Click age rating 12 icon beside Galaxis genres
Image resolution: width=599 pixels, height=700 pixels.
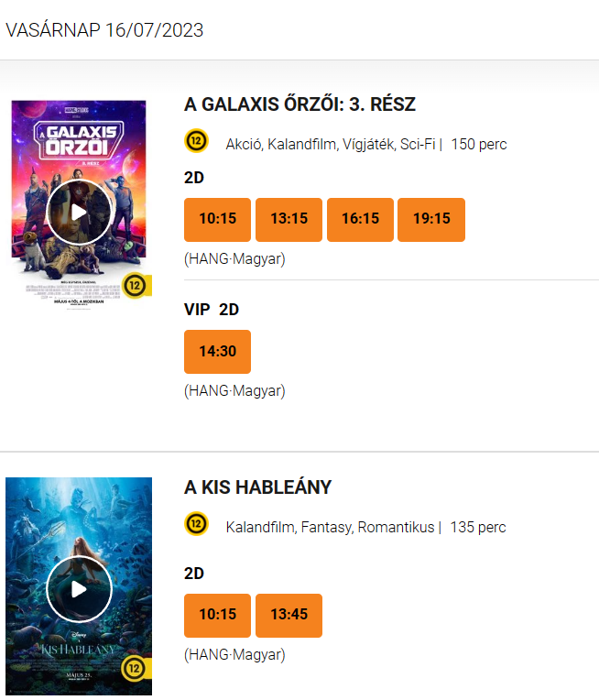click(x=196, y=141)
